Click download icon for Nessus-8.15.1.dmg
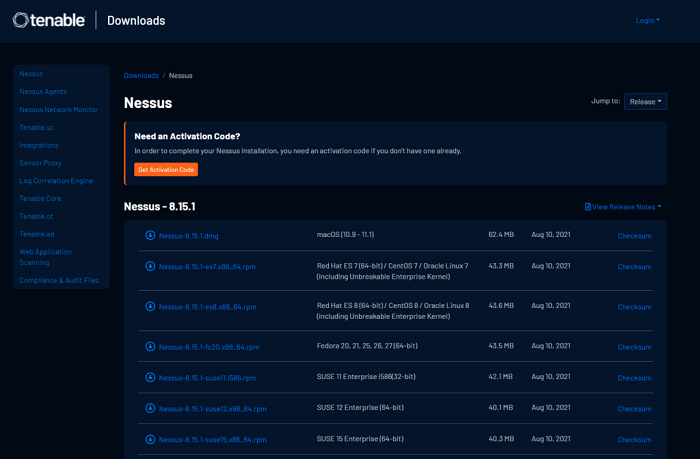The width and height of the screenshot is (700, 459). 150,235
